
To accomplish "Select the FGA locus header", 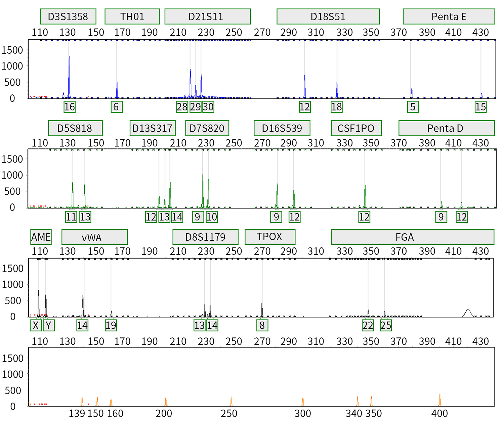I will pyautogui.click(x=412, y=237).
